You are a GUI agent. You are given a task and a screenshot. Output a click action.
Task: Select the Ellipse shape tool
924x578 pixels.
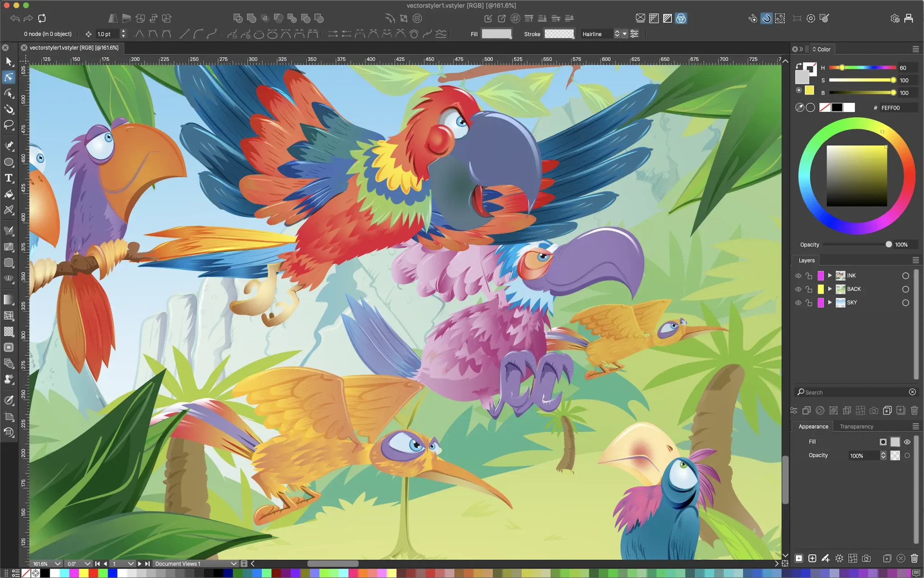coord(9,162)
